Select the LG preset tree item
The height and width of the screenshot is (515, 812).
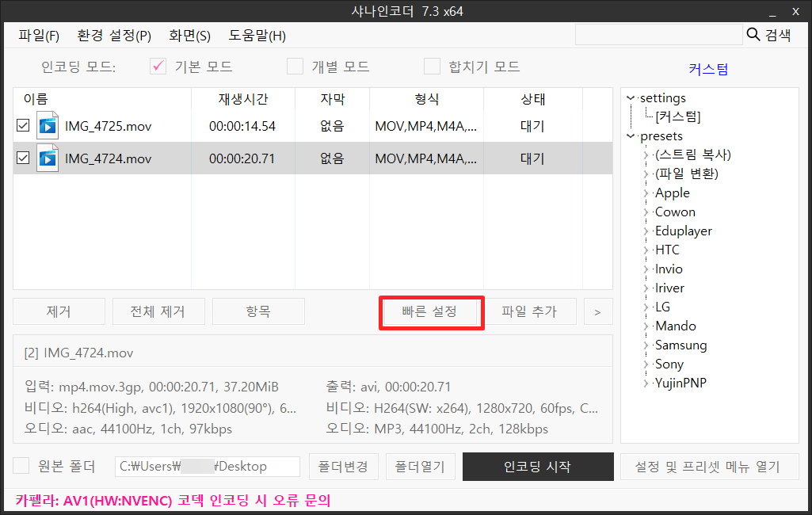point(662,307)
